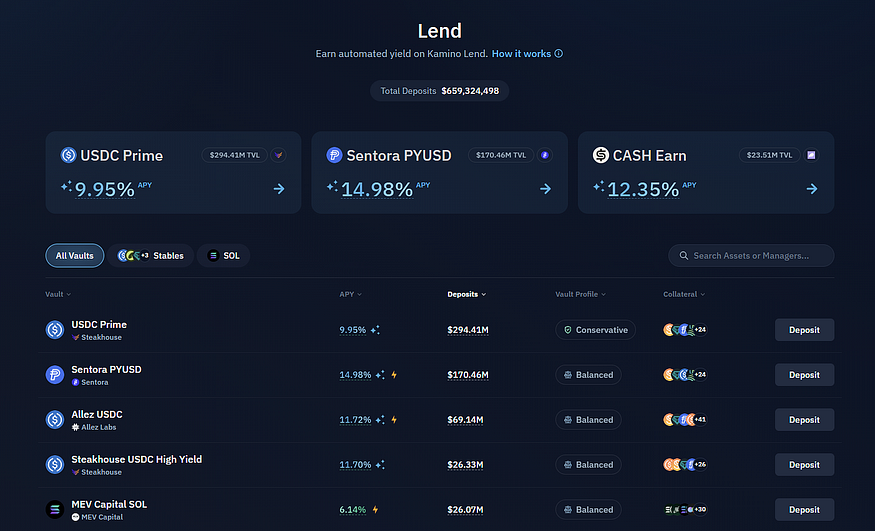Screen dimensions: 875x531
Task: Click the 12.35% APY in CASH Earn card
Action: (x=643, y=190)
